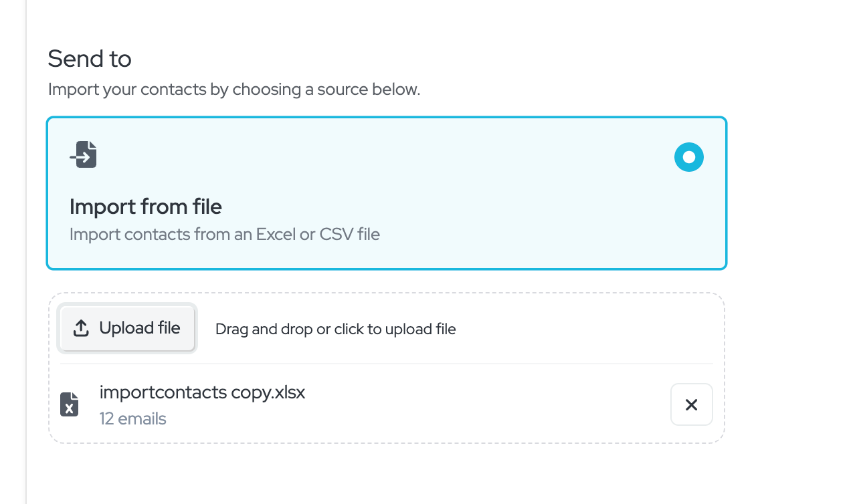The height and width of the screenshot is (504, 855).
Task: Click the Upload file button
Action: tap(126, 328)
